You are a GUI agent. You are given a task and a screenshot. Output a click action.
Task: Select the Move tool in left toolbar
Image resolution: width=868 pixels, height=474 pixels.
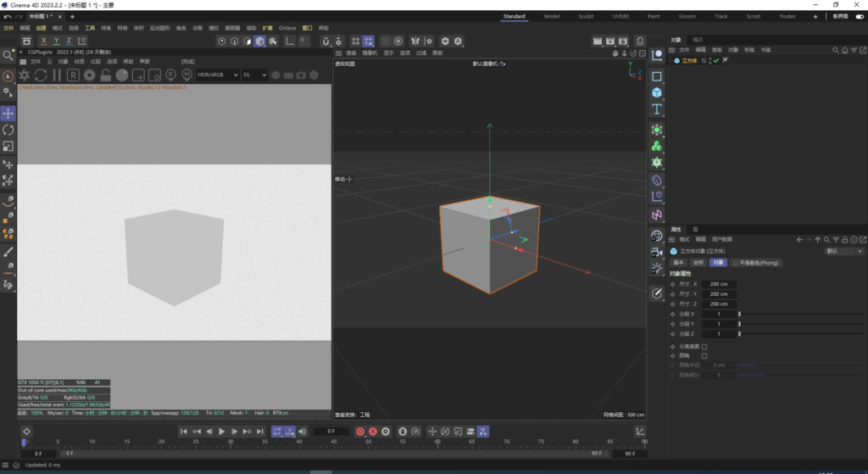(8, 114)
